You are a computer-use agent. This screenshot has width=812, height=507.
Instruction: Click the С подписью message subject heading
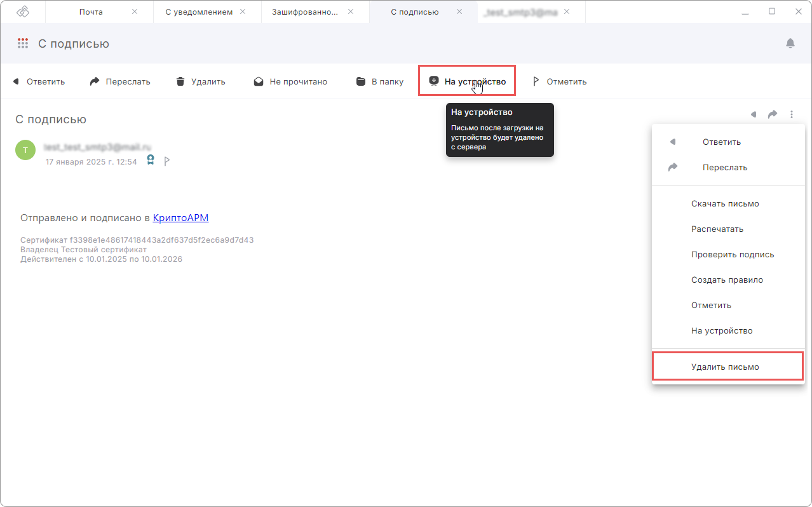coord(51,119)
